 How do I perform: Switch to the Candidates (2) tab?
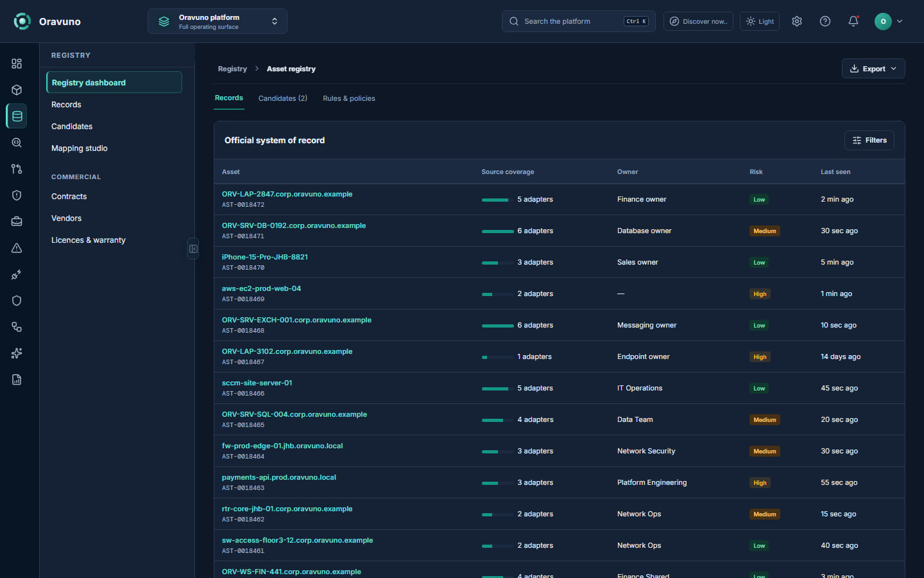283,98
